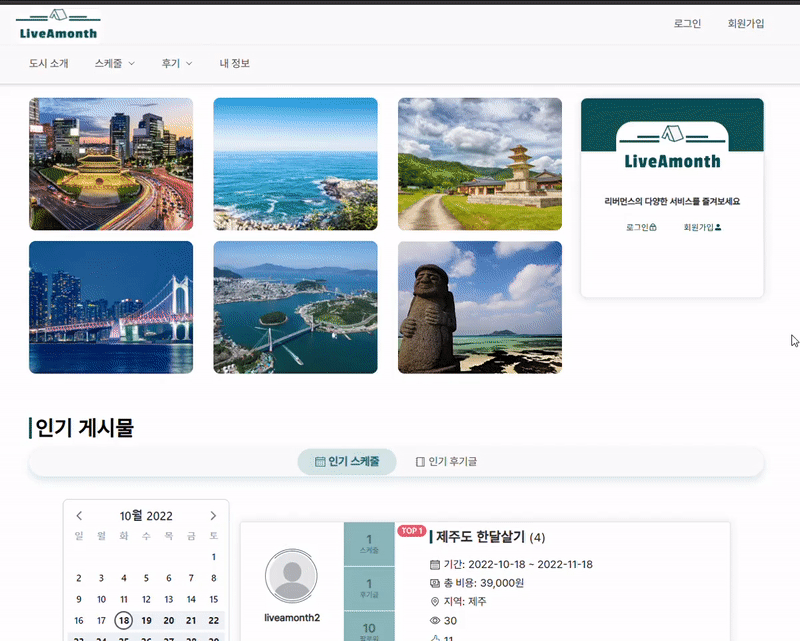Select October 22 in calendar

pyautogui.click(x=214, y=621)
